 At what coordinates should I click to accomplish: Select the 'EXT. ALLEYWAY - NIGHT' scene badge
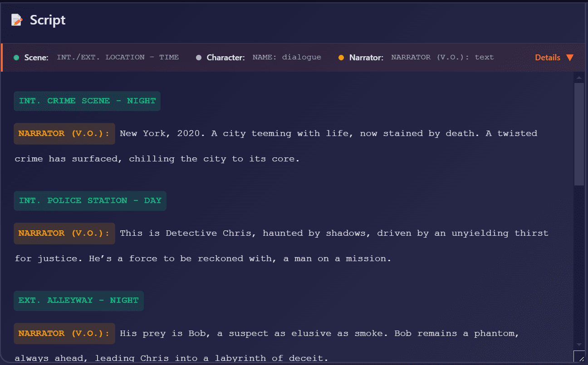pyautogui.click(x=78, y=301)
